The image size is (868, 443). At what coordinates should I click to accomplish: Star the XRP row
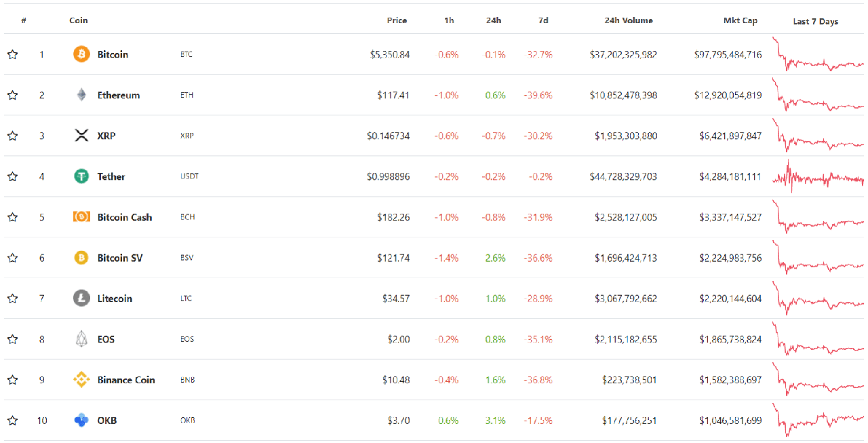pos(12,136)
